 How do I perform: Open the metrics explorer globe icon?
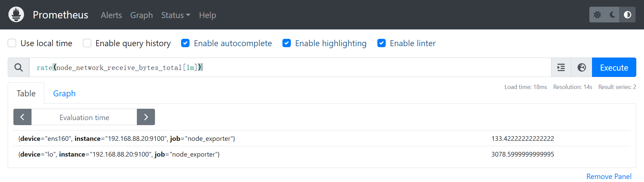tap(582, 68)
